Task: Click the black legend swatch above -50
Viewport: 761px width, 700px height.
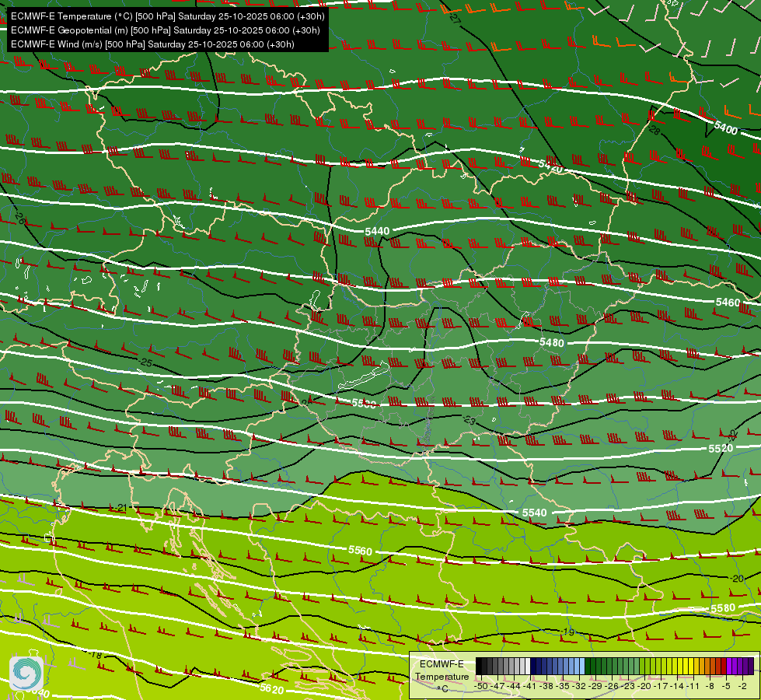Action: coord(479,666)
